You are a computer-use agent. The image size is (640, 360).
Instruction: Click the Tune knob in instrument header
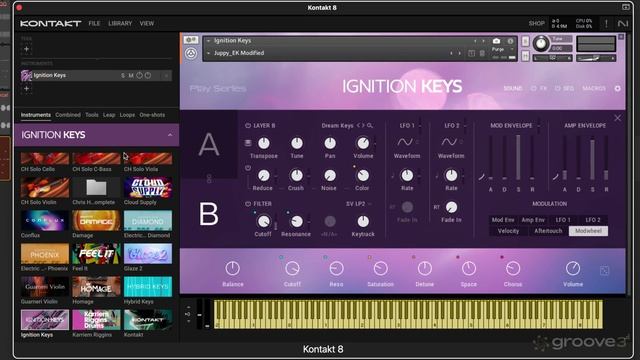pos(541,44)
